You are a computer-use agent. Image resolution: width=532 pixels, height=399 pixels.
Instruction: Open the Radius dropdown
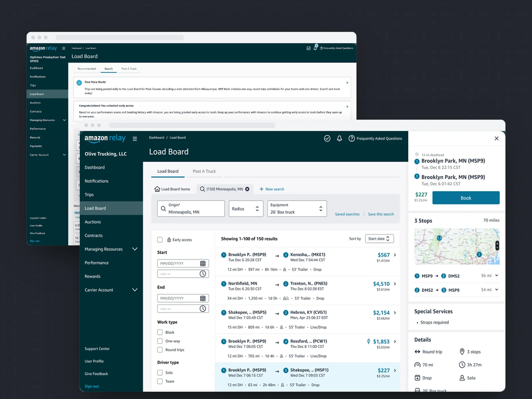pyautogui.click(x=246, y=208)
